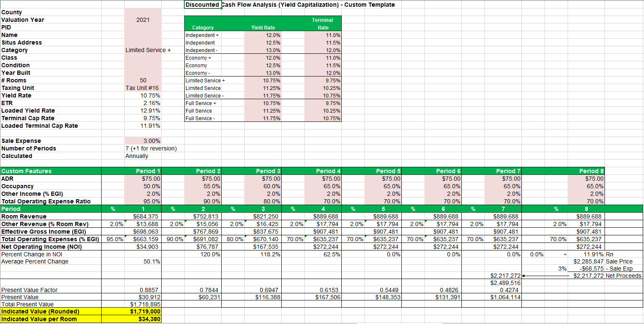
Task: Click the # Rooms cell showing 50
Action: pyautogui.click(x=143, y=80)
